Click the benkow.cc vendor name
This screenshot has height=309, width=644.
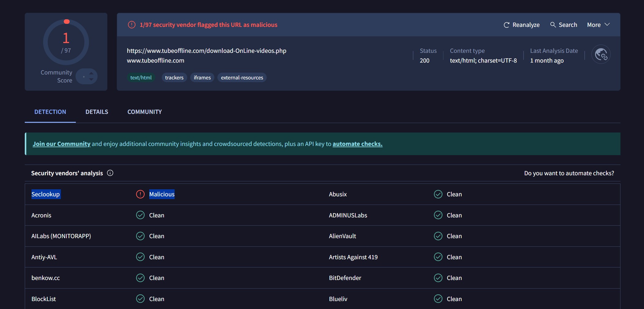[x=46, y=278]
